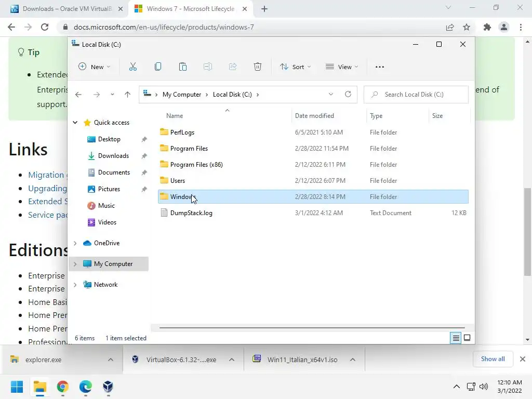Open recent locations dropdown arrow
532x399 pixels.
pyautogui.click(x=112, y=95)
